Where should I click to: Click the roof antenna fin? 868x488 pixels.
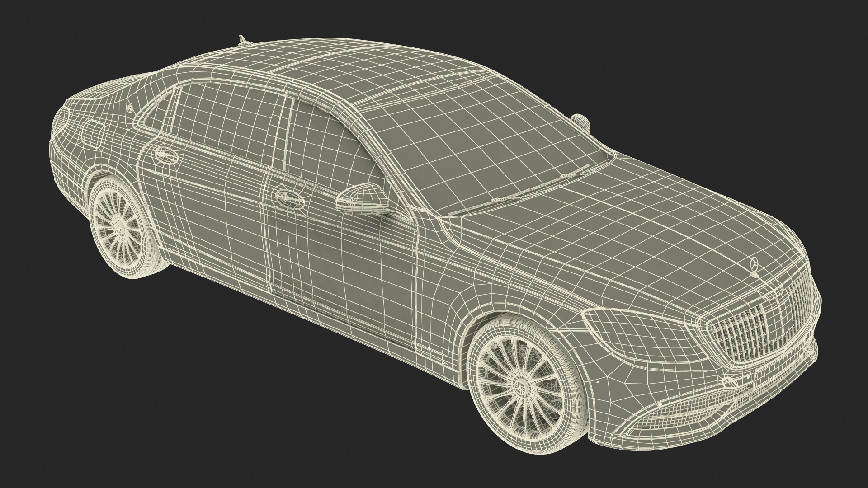pyautogui.click(x=243, y=41)
